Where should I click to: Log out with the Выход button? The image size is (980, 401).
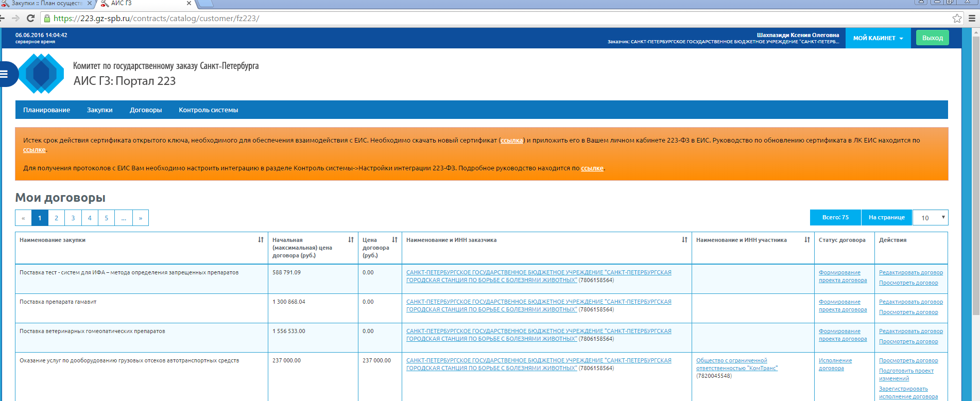point(932,38)
